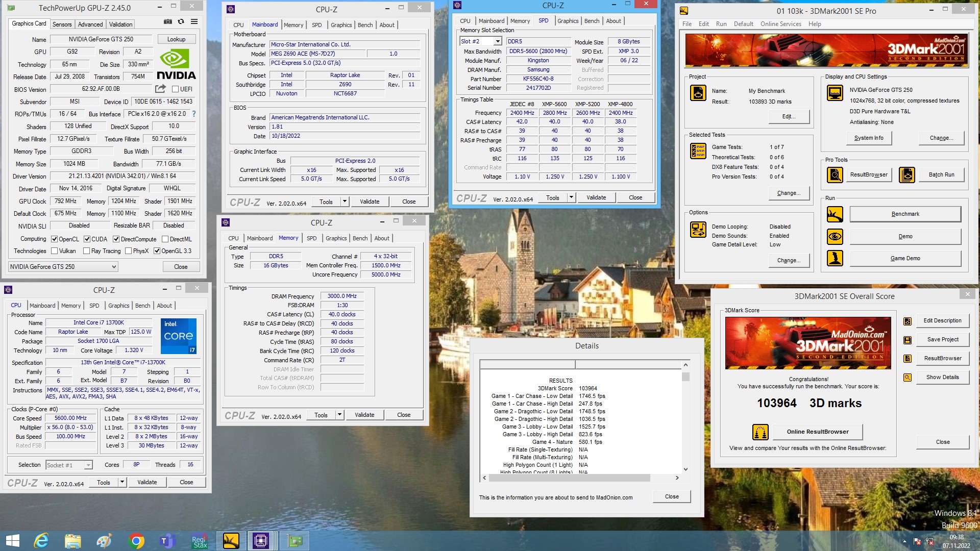The height and width of the screenshot is (551, 980).
Task: Open Google Chrome from taskbar
Action: pos(136,541)
